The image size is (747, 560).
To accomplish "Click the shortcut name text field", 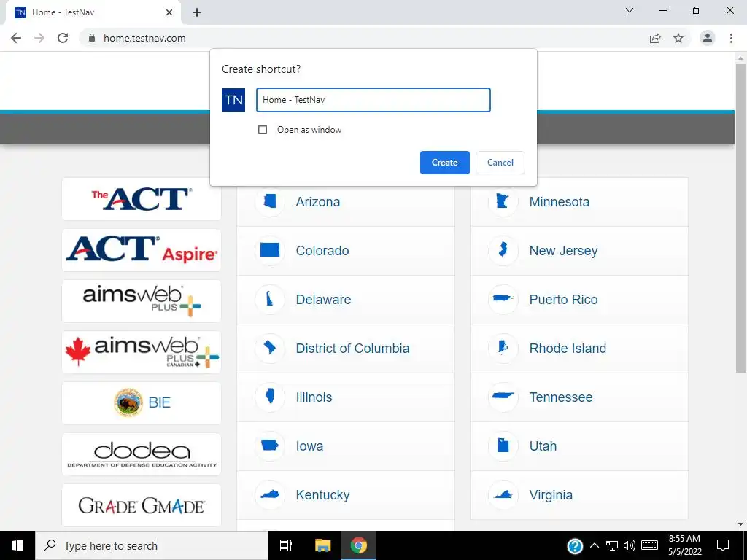I will point(373,100).
